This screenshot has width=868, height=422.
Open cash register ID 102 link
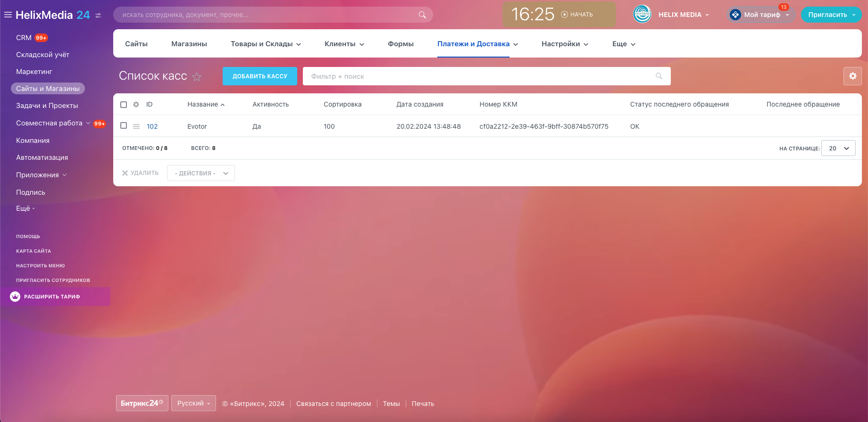point(152,126)
